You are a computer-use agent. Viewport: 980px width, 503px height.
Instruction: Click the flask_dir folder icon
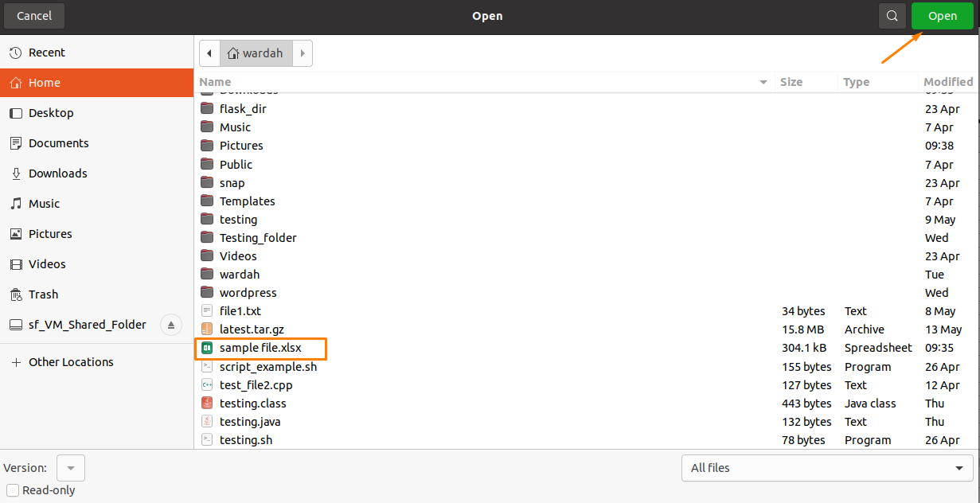[x=207, y=109]
